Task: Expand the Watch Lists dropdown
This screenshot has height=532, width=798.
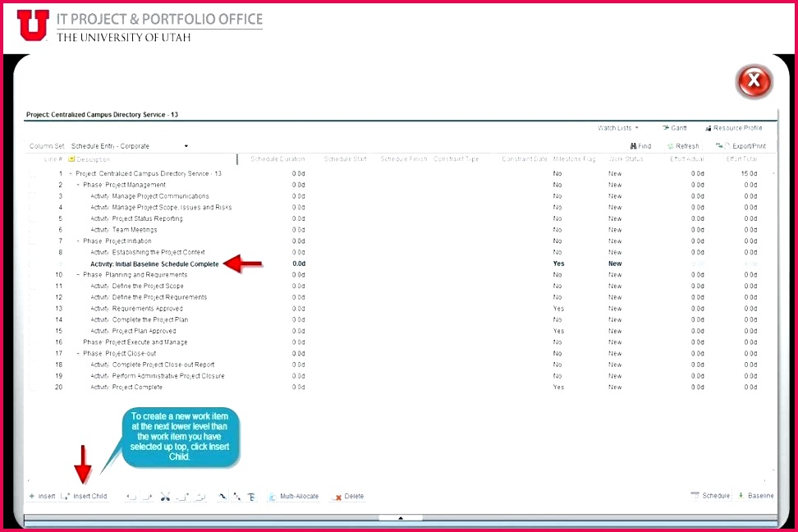Action: (x=618, y=128)
